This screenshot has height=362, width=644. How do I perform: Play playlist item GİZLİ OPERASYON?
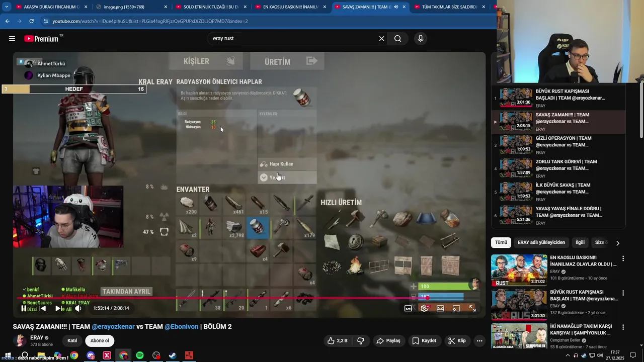[x=558, y=145]
